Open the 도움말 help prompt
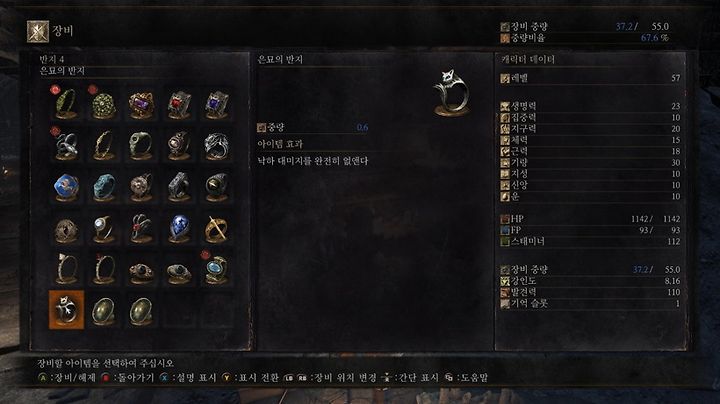Viewport: 720px width, 404px height. 466,378
